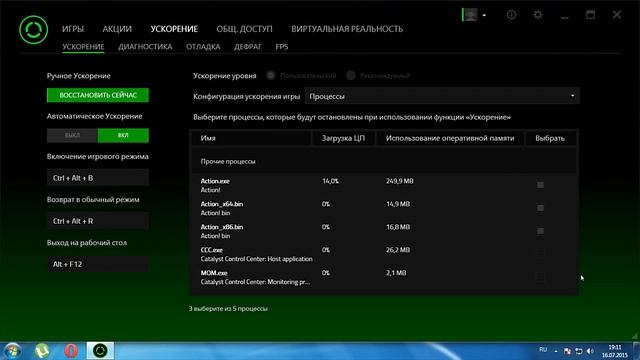Sort by Загрузка ЦП column

[343, 138]
